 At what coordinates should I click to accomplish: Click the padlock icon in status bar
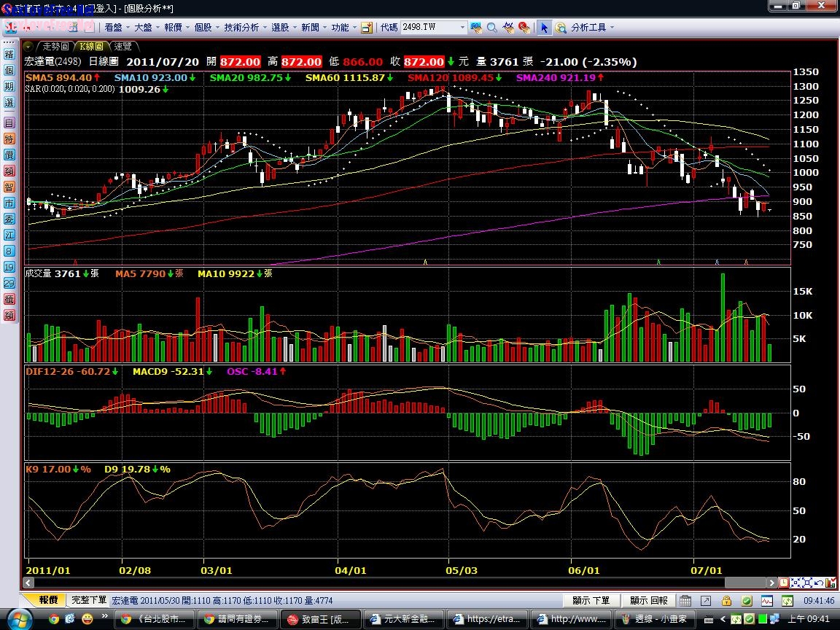pos(726,601)
